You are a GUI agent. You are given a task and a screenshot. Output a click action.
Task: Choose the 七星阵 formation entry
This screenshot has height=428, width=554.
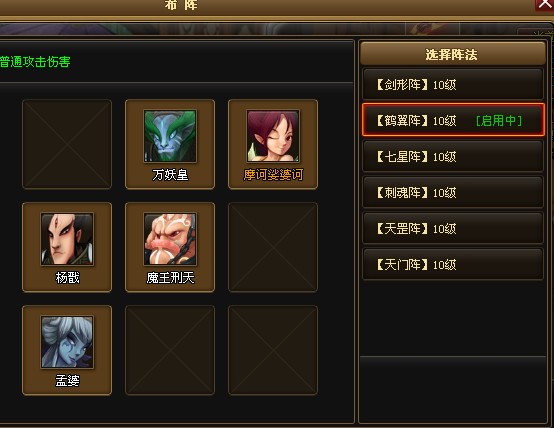[x=453, y=157]
